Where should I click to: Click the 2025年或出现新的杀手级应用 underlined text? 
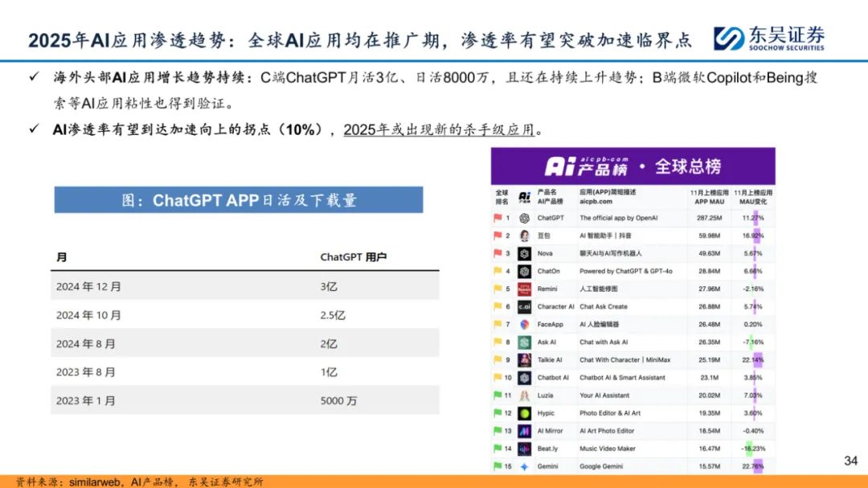pos(439,129)
